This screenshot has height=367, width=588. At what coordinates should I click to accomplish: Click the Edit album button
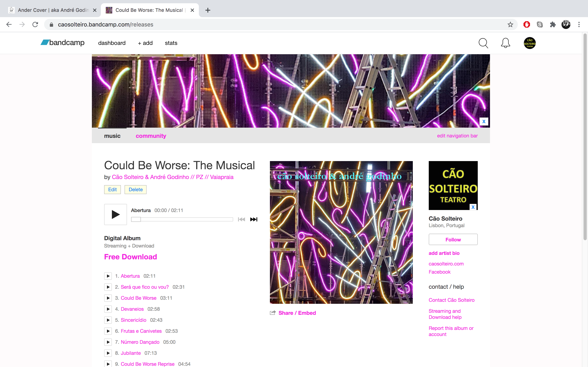112,190
